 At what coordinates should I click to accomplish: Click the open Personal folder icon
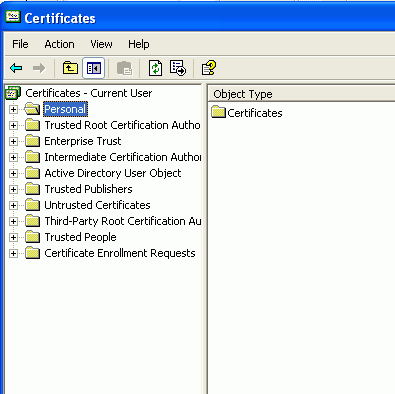[32, 109]
